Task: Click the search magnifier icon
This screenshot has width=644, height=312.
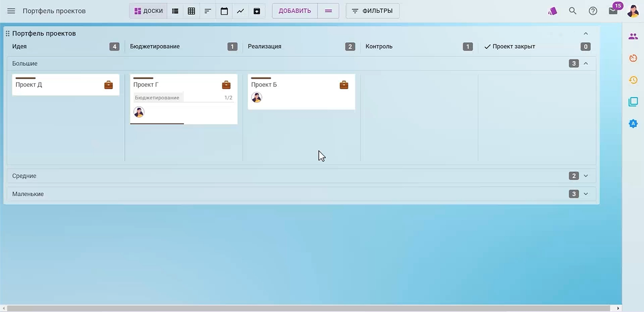Action: 573,11
